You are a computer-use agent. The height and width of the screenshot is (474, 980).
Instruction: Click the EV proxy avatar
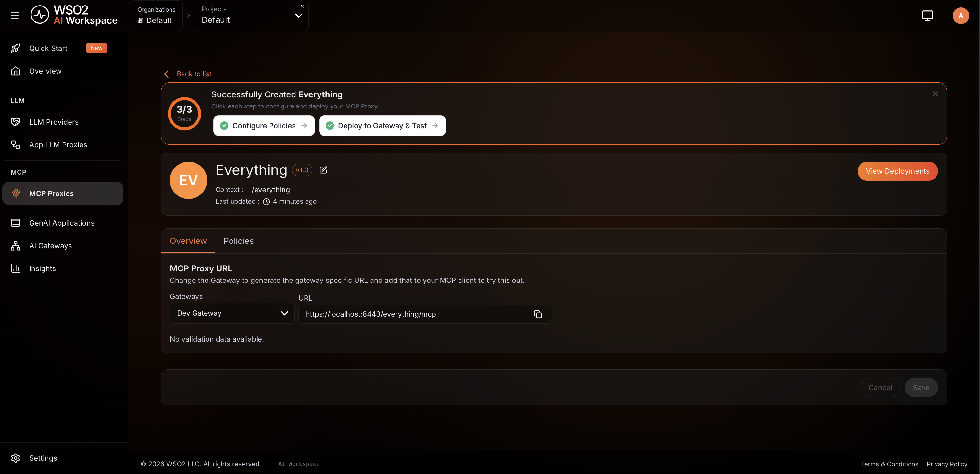[188, 180]
